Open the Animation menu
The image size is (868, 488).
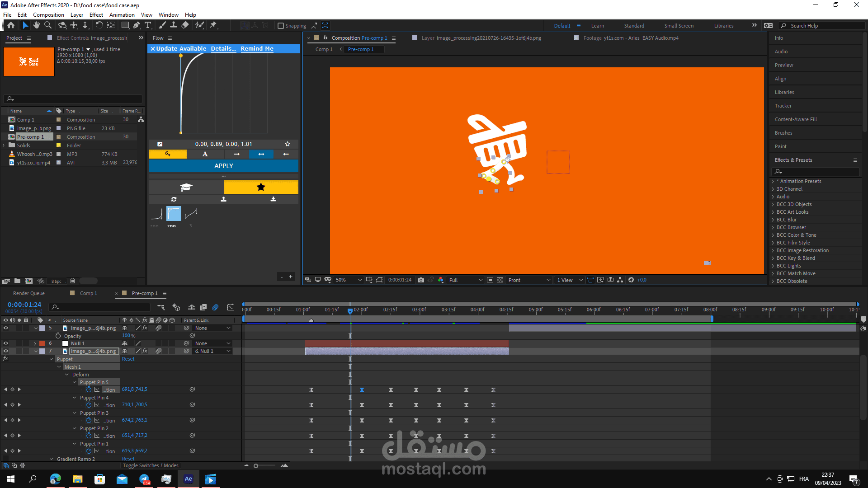pos(122,15)
